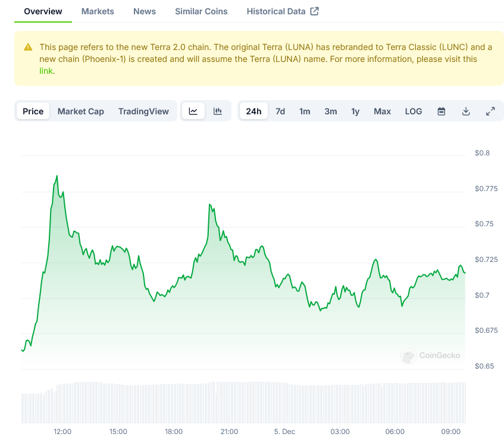
Task: Set time range to 7d
Action: [x=280, y=111]
